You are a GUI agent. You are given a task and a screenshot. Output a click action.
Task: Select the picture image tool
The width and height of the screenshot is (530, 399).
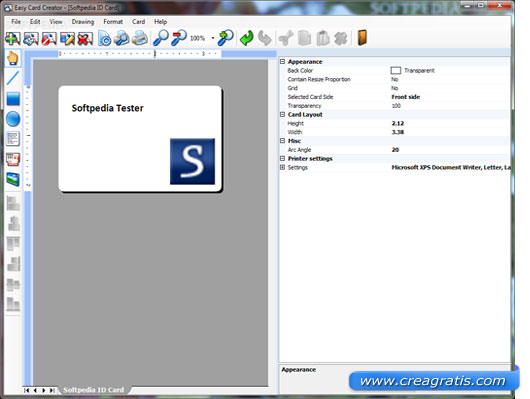(13, 179)
